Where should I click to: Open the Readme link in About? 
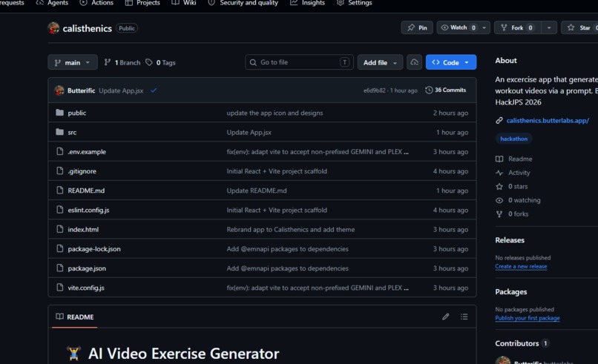pos(520,159)
